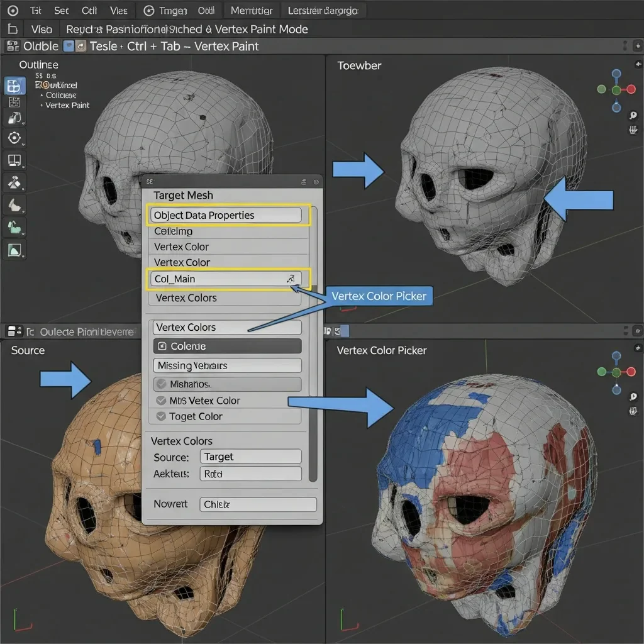Click the Missing Vebrairs button
The width and height of the screenshot is (644, 644).
227,365
